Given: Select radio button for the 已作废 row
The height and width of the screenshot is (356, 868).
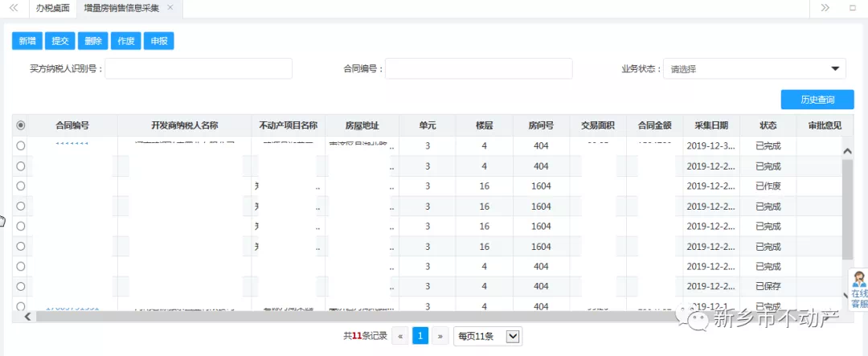Looking at the screenshot, I should pyautogui.click(x=21, y=186).
